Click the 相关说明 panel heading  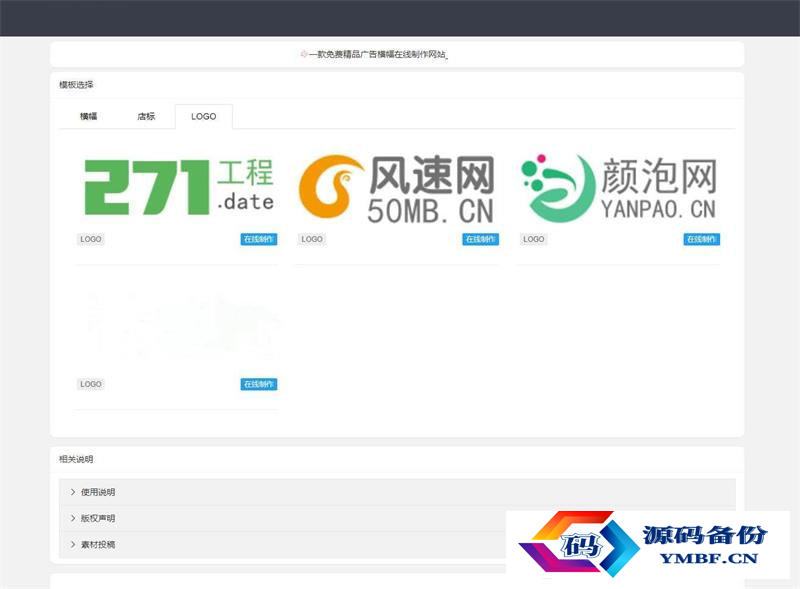pyautogui.click(x=76, y=459)
